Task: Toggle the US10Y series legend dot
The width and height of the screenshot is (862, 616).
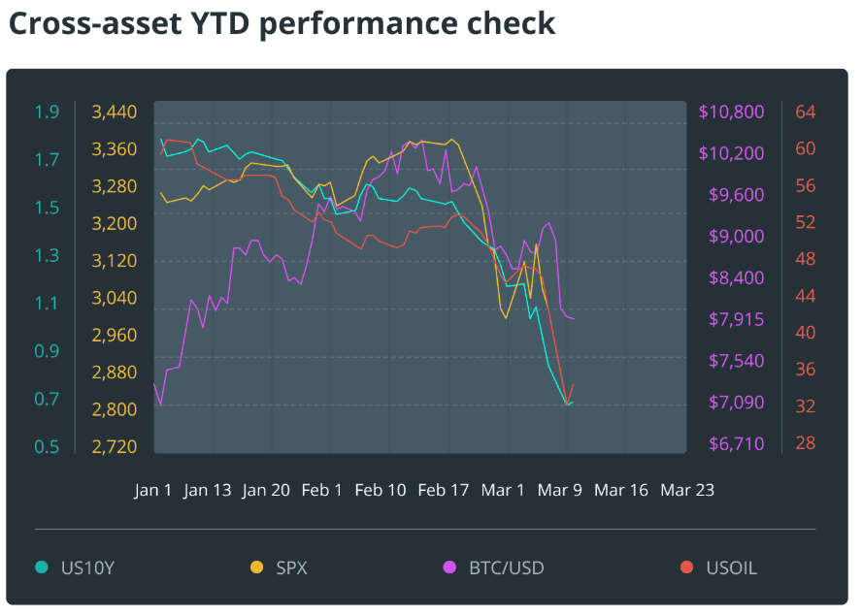Action: (x=41, y=567)
